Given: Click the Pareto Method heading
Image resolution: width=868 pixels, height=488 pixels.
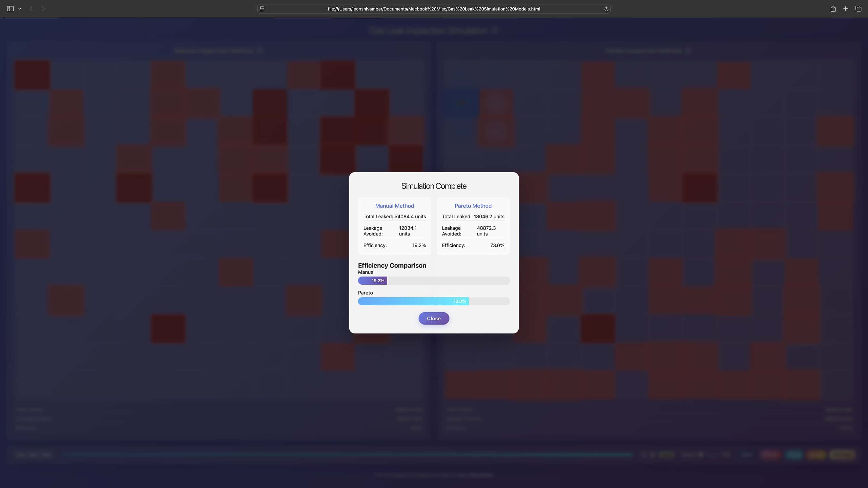Looking at the screenshot, I should 473,206.
